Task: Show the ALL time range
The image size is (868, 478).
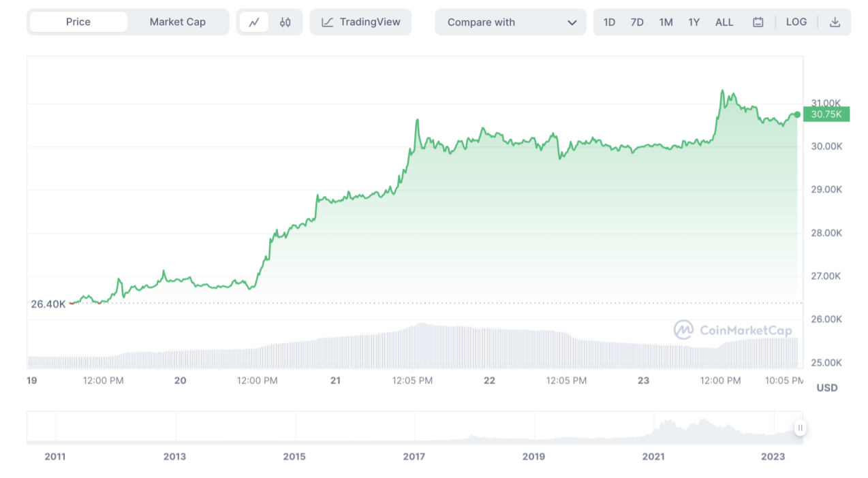Action: click(x=724, y=22)
